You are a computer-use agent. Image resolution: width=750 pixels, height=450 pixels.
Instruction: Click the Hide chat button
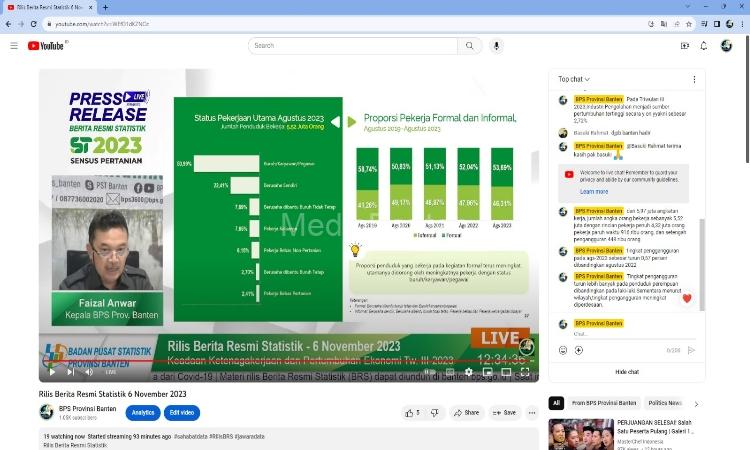[x=627, y=371]
